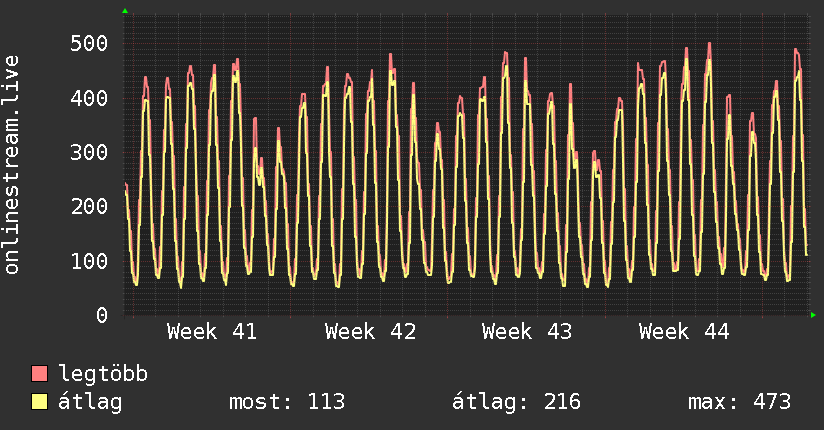Click the 'átlag: 216' statistic

click(517, 402)
